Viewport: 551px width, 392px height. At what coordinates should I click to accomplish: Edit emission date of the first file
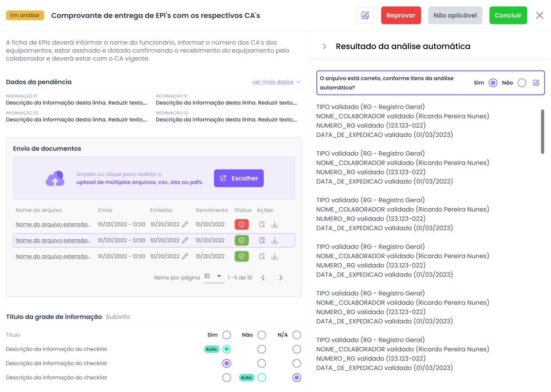click(x=185, y=225)
